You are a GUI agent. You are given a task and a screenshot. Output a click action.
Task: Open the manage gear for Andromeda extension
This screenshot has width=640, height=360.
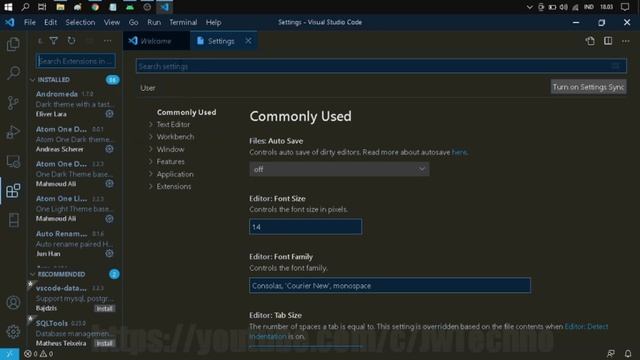[109, 114]
